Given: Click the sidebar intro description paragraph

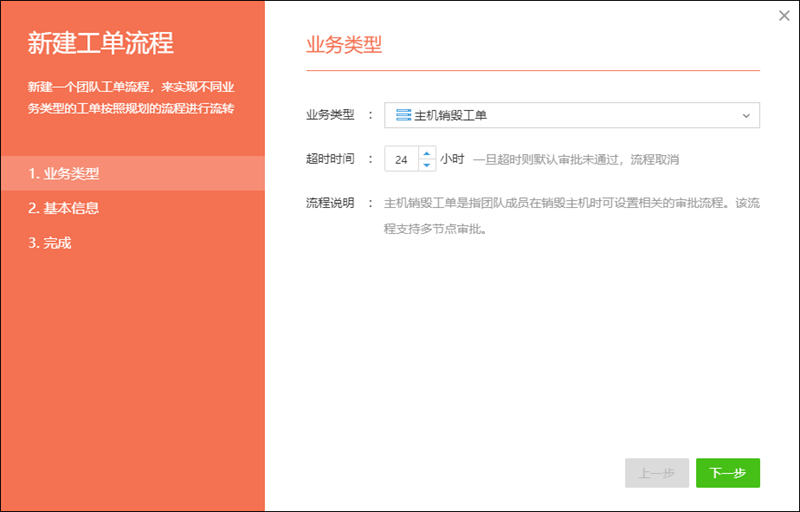Looking at the screenshot, I should point(131,97).
